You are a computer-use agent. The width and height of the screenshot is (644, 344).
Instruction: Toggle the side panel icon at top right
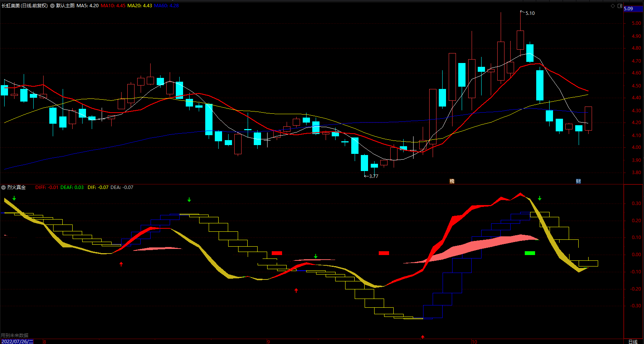620,6
